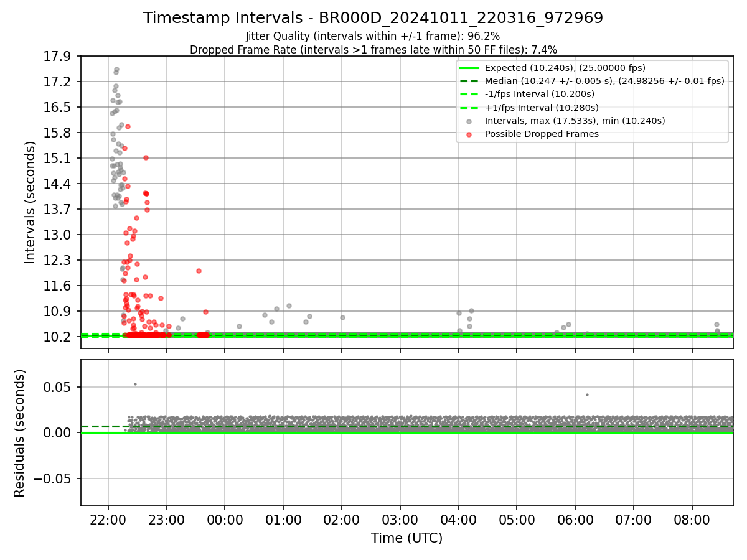Viewport: 747px width, 560px height.
Task: Click the dark green dashed Median line sample in the legend
Action: (x=469, y=81)
